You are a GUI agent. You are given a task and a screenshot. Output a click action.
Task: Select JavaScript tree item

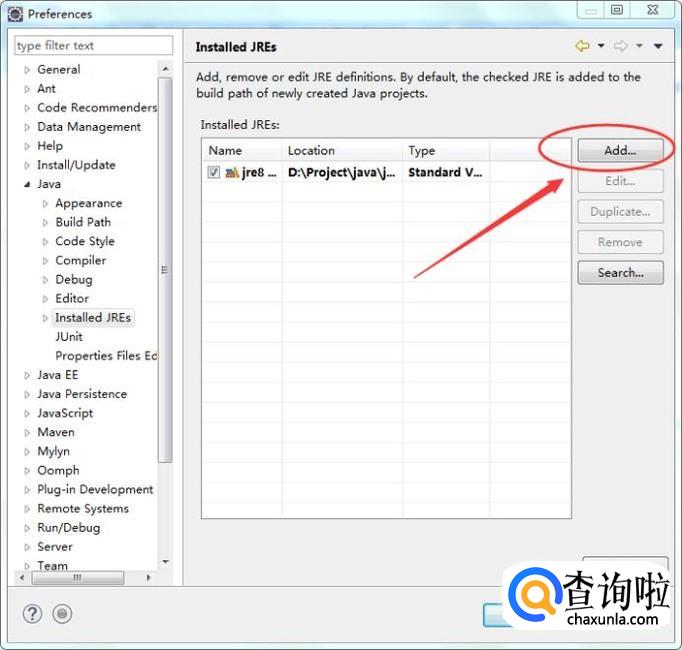[65, 413]
